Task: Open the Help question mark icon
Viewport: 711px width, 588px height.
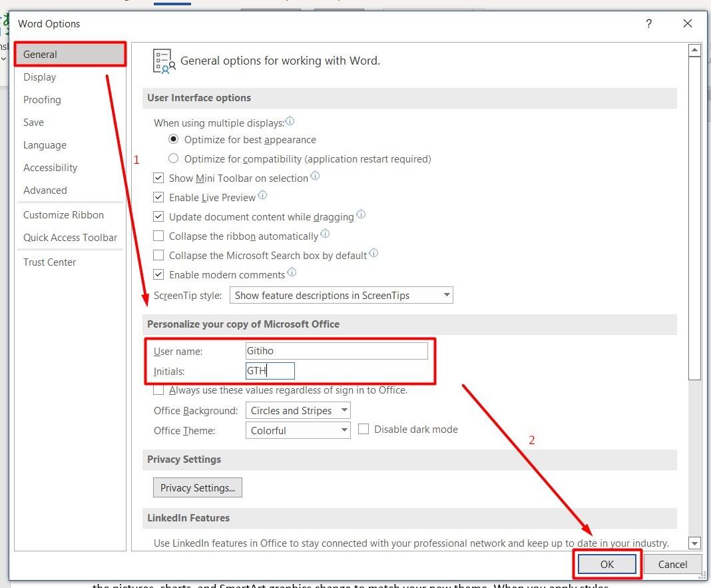Action: 649,23
